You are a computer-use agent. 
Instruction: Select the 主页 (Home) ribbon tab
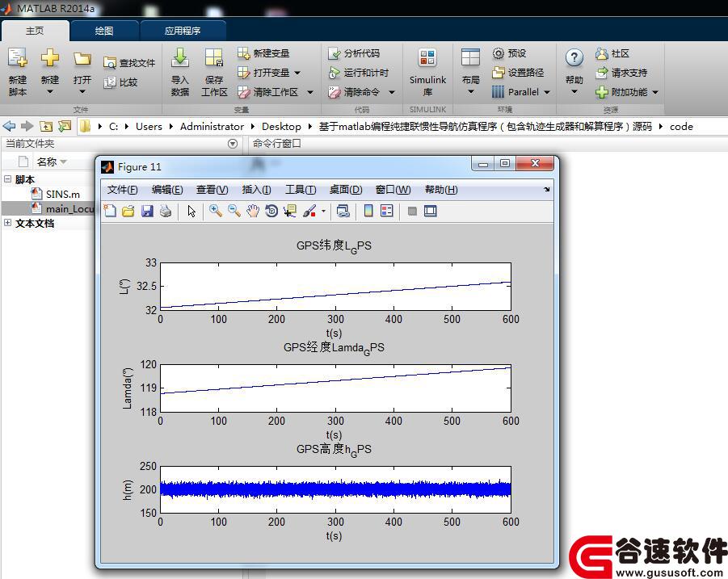pyautogui.click(x=35, y=31)
